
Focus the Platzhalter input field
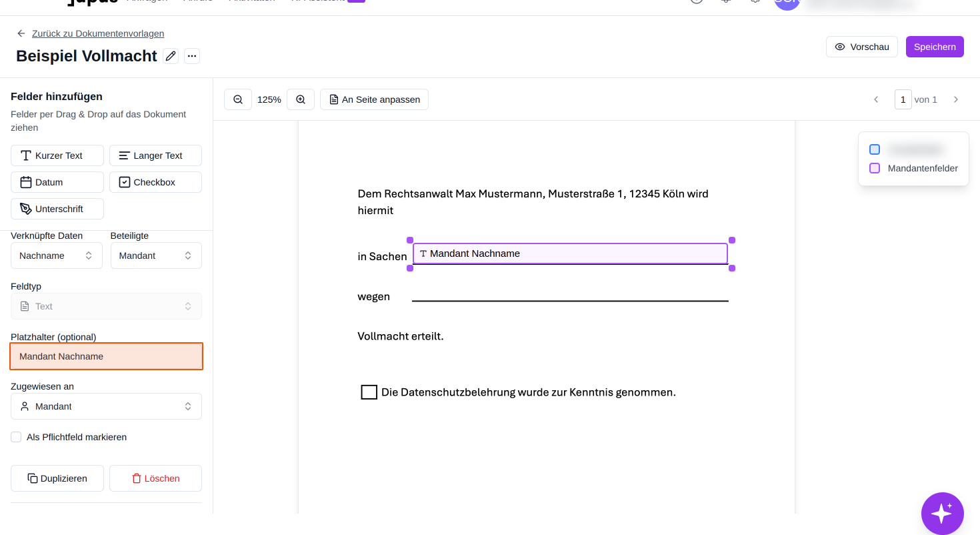tap(106, 356)
